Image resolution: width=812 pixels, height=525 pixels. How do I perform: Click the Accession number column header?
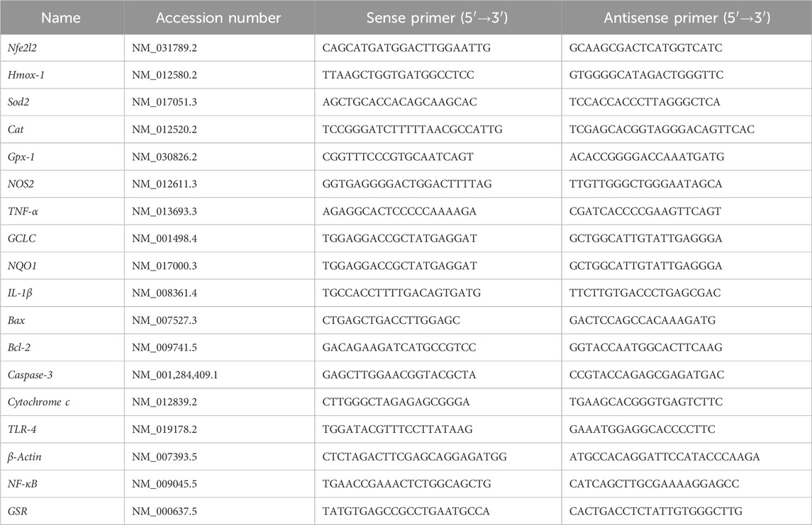(218, 18)
